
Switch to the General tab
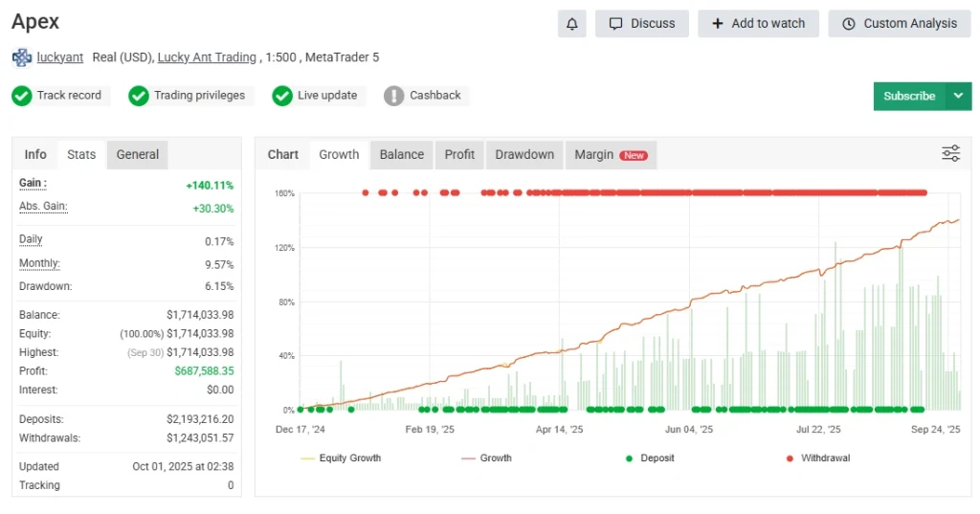138,154
